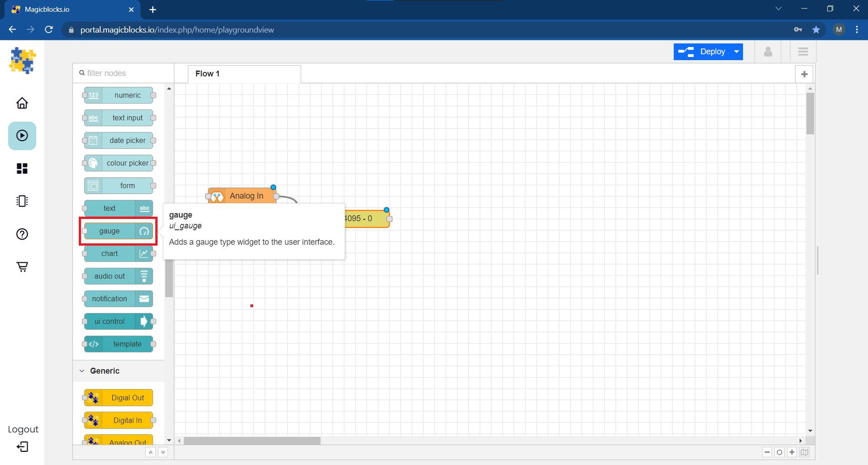Reset zoom with the circle button
Viewport: 868px width, 465px height.
[779, 452]
